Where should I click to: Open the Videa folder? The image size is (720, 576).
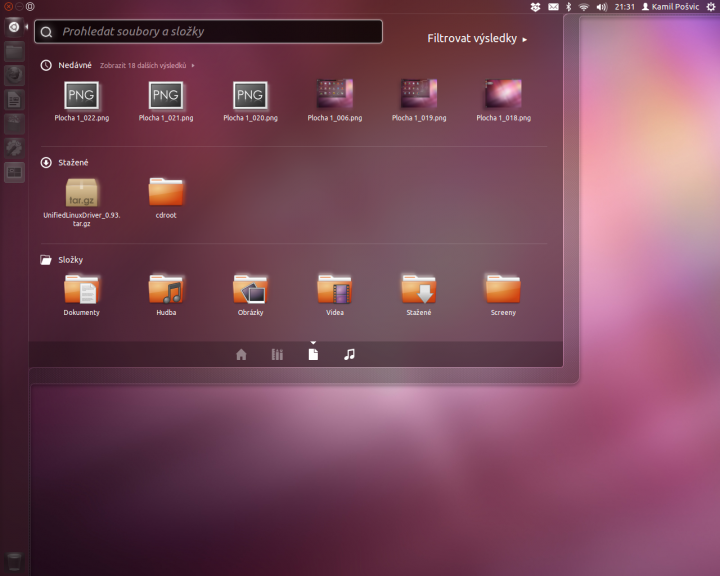[x=334, y=290]
